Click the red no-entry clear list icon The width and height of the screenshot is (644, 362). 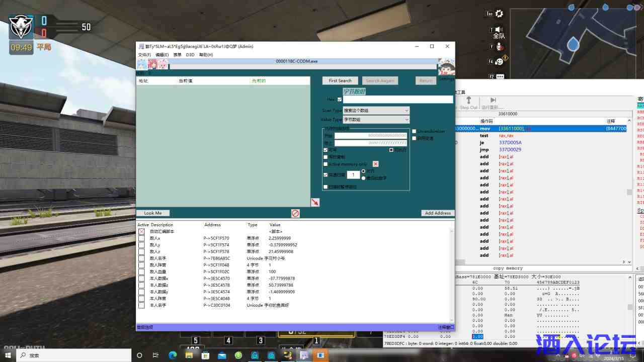coord(295,213)
